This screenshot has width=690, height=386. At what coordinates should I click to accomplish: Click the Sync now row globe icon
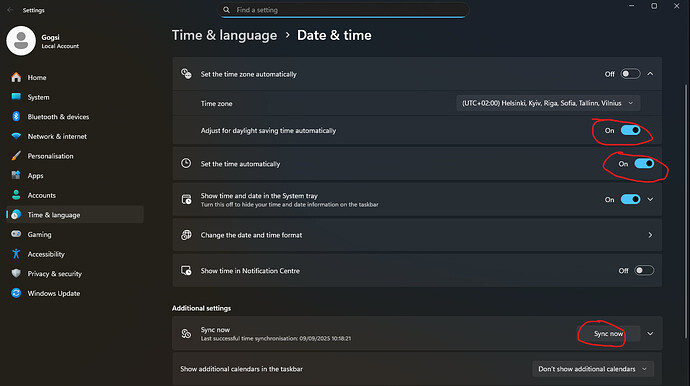(x=186, y=334)
